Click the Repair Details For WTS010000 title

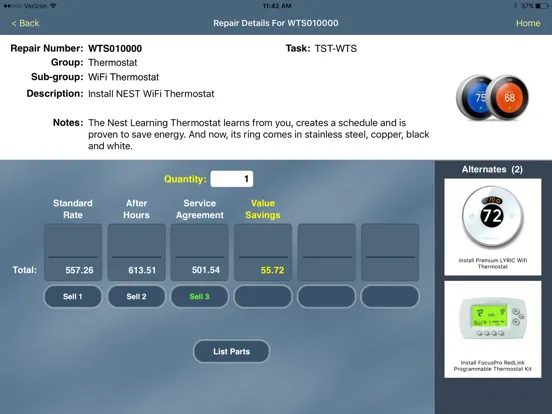pos(276,23)
